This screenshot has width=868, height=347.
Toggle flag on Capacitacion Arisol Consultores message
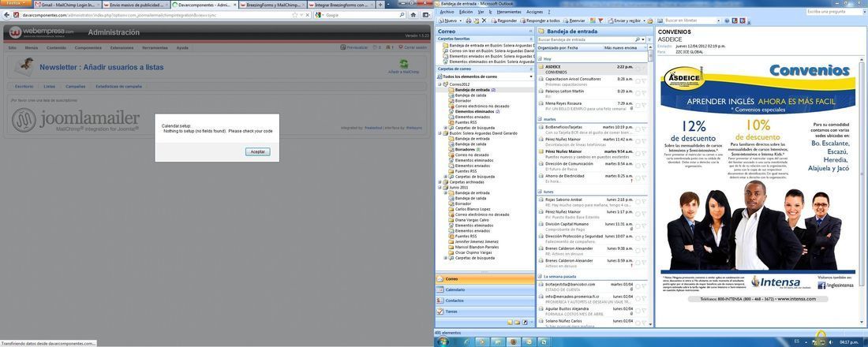tap(644, 80)
